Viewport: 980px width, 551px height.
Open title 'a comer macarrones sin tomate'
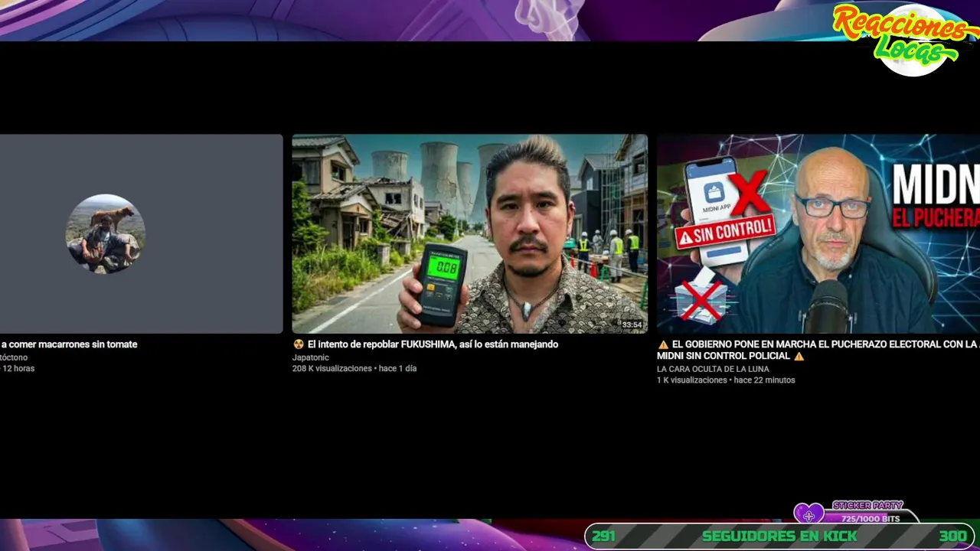[69, 344]
